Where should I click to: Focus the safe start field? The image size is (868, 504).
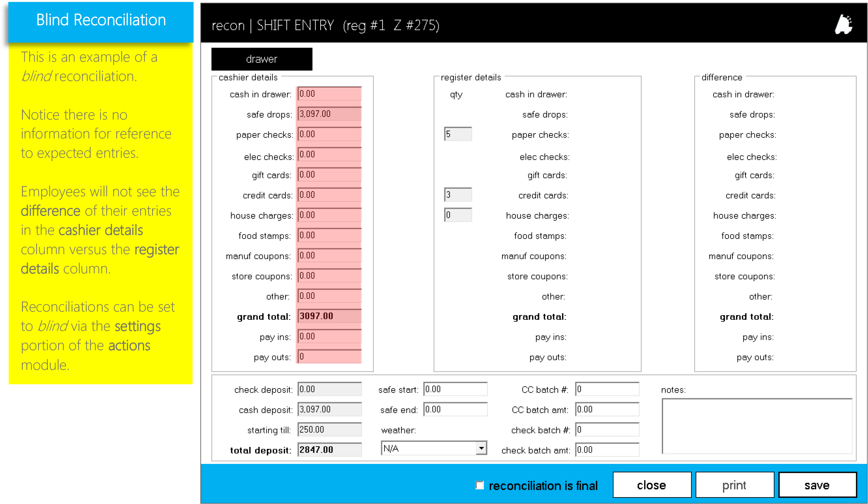pyautogui.click(x=455, y=389)
